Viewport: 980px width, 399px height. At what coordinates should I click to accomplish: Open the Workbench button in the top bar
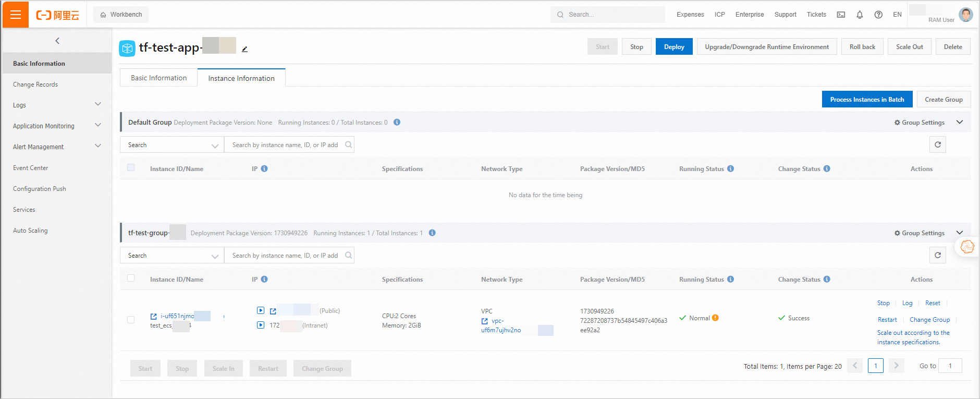[121, 15]
